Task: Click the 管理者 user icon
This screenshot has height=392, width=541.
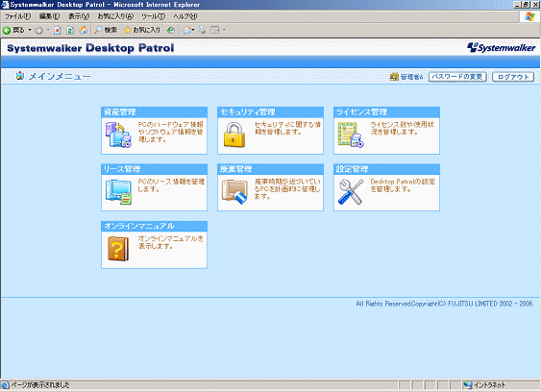Action: (x=394, y=77)
